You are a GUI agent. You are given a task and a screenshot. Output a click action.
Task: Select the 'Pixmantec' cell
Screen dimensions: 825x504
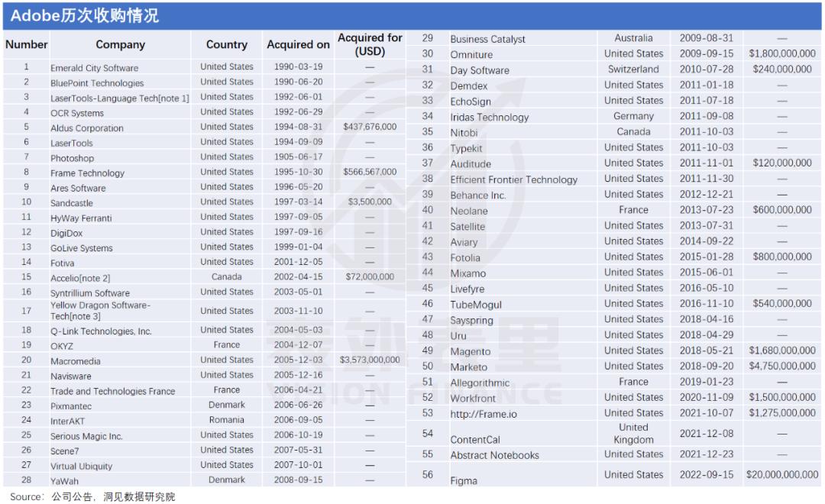[x=71, y=406]
